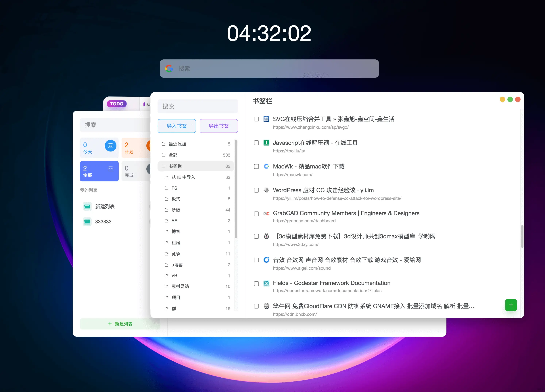545x392 pixels.
Task: Click the WordPress bookmark favicon
Action: click(266, 190)
